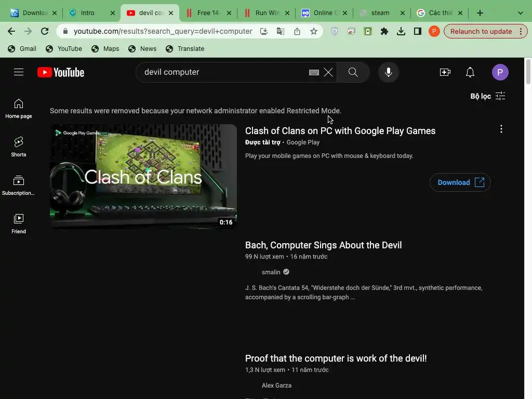
Task: Click the Download button for Clash of Clans
Action: pos(460,182)
